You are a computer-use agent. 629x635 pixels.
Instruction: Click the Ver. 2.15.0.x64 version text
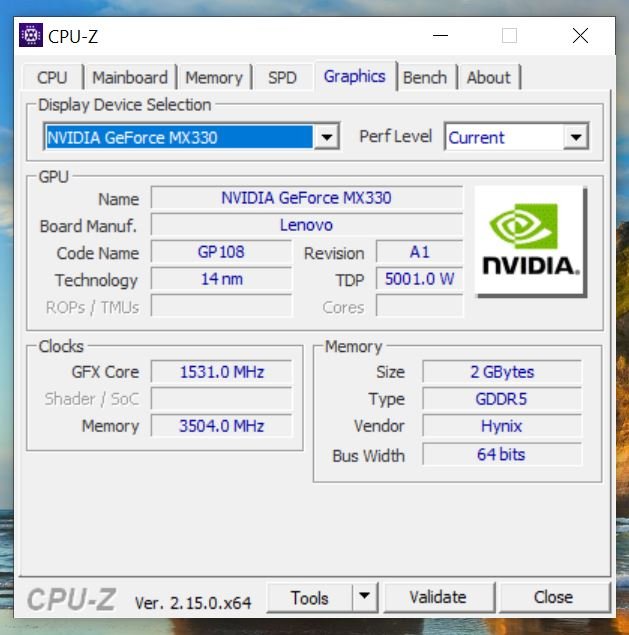click(193, 603)
